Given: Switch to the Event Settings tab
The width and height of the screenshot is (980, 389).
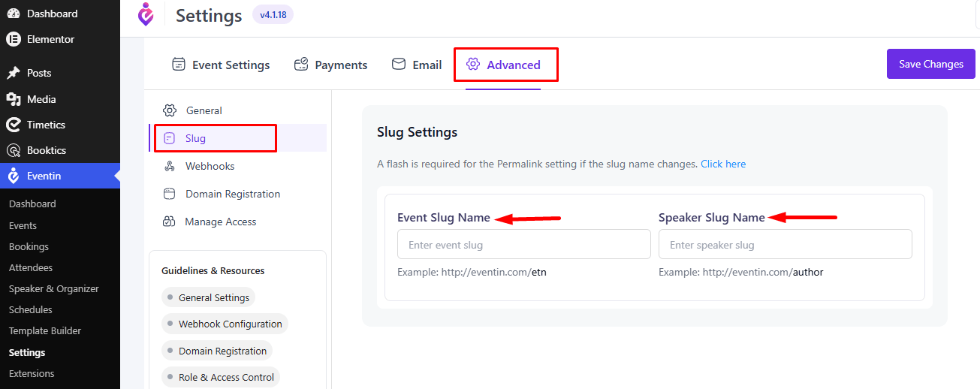Looking at the screenshot, I should 221,65.
